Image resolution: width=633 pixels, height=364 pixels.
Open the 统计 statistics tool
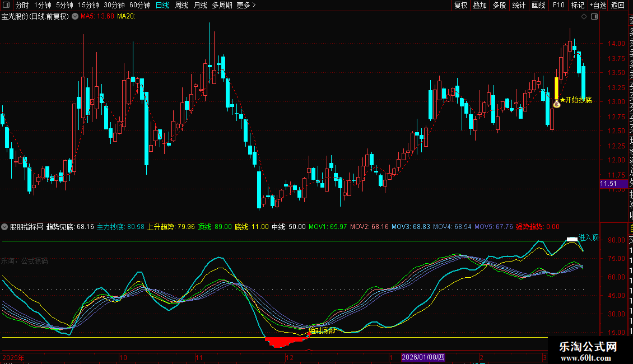pyautogui.click(x=519, y=5)
